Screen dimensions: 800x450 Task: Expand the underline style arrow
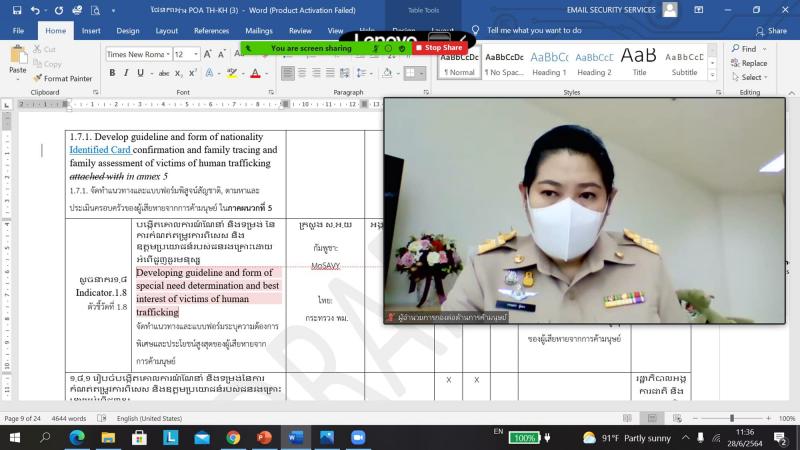152,73
